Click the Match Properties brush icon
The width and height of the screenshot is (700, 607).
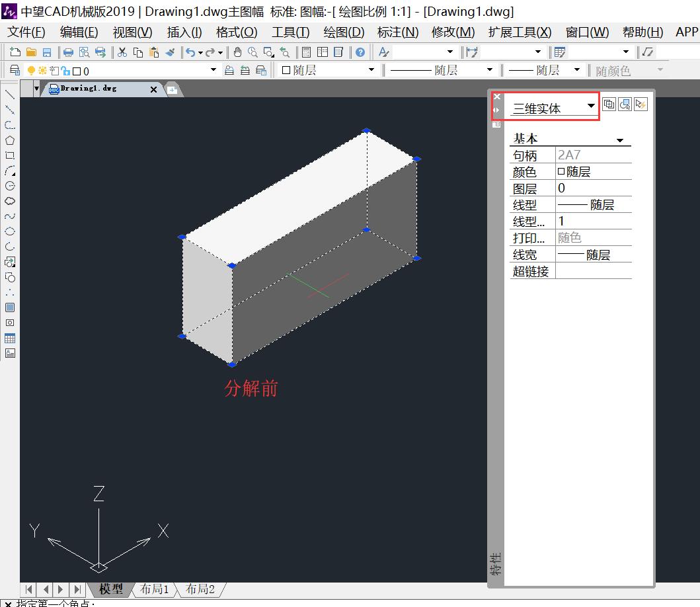[170, 52]
